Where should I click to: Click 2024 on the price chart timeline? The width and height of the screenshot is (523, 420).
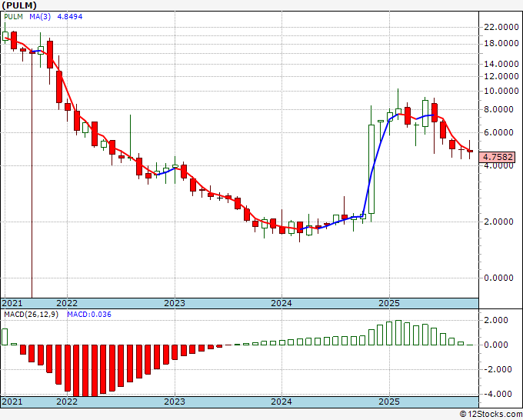pos(281,303)
